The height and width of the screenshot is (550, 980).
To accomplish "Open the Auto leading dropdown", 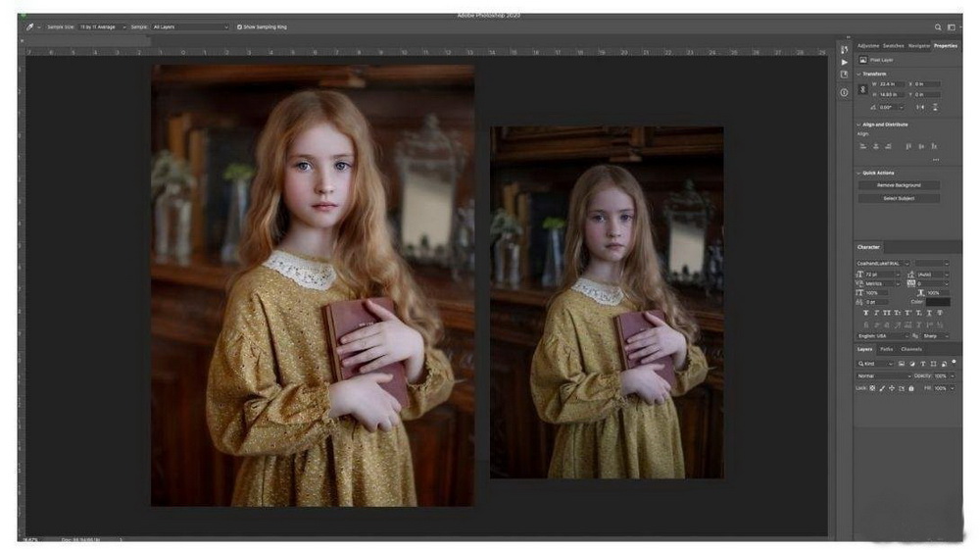I will click(947, 275).
